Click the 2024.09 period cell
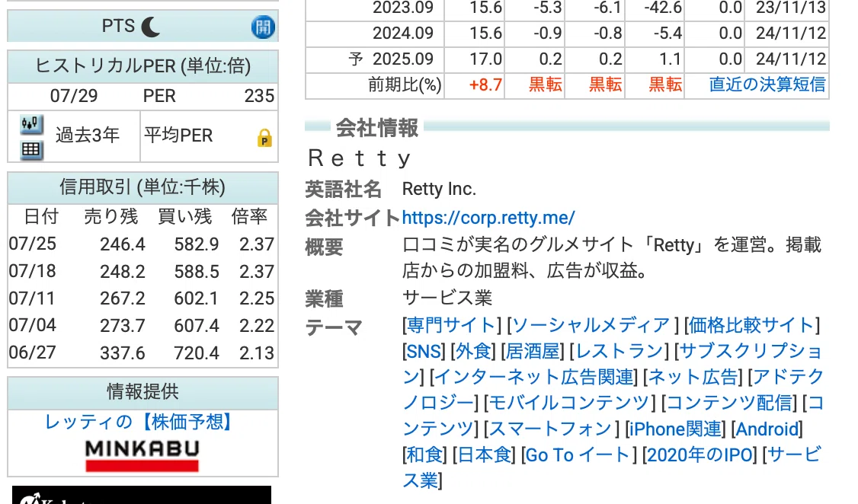 click(x=403, y=33)
